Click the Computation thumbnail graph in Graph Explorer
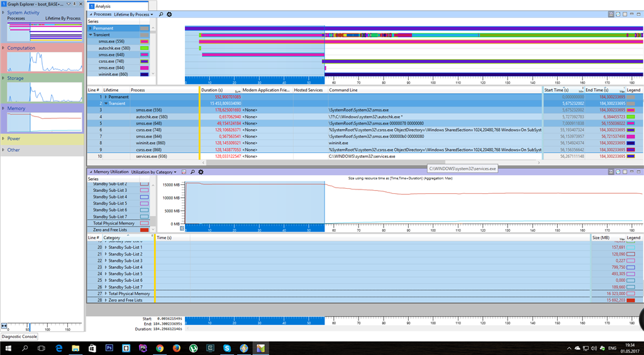 click(45, 62)
